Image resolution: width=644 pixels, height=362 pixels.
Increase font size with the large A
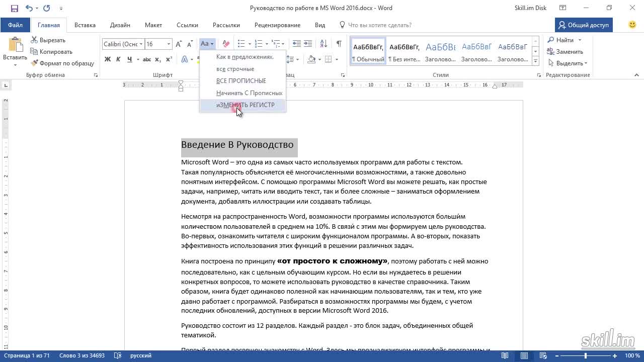(179, 44)
